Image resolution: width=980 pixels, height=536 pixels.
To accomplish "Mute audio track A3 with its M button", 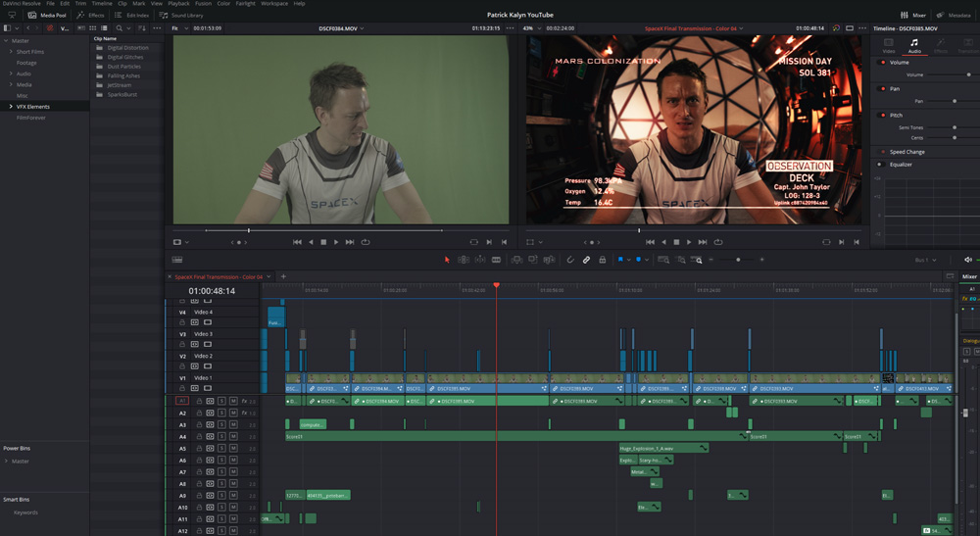I will [x=233, y=424].
